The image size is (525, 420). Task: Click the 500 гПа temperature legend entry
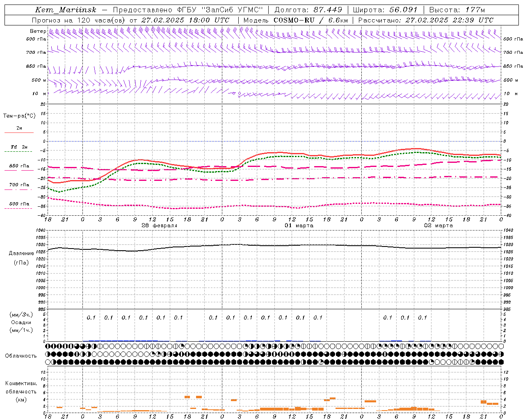pyautogui.click(x=19, y=203)
